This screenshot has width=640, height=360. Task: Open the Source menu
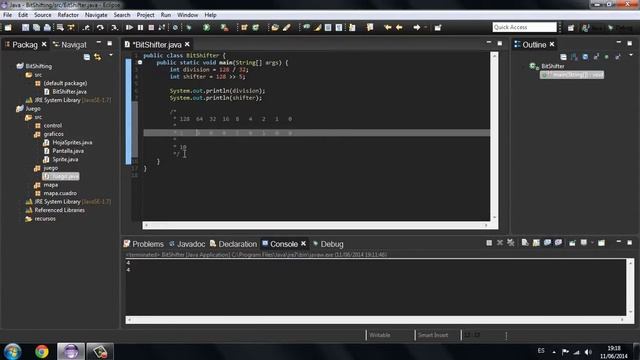[x=42, y=15]
